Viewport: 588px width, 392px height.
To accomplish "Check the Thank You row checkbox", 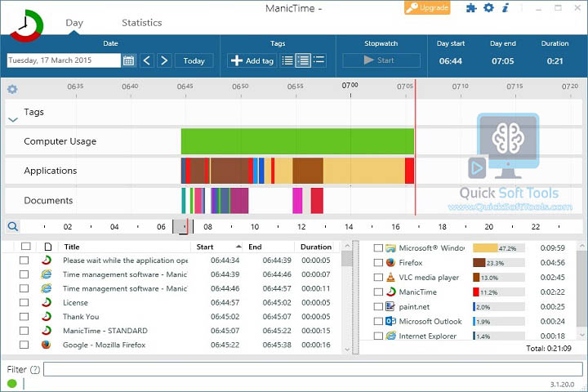I will click(x=24, y=317).
